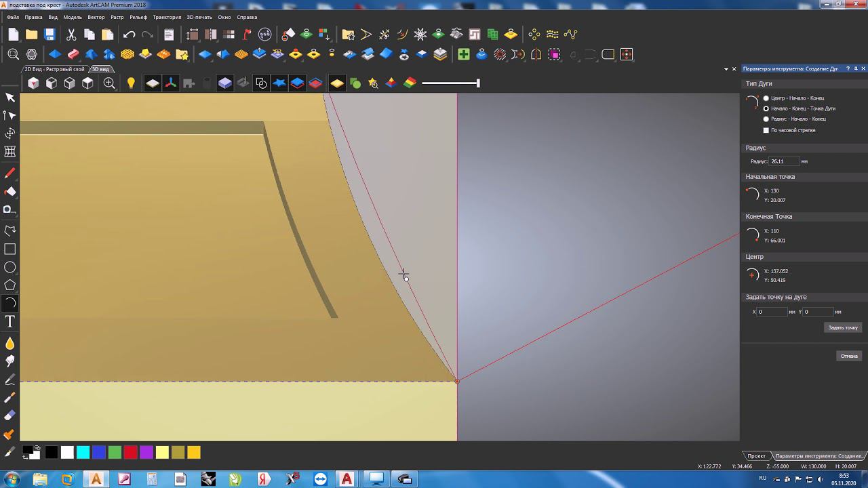The width and height of the screenshot is (868, 488).
Task: Click the magnifier zoom icon in 3D toolbar
Action: [109, 83]
